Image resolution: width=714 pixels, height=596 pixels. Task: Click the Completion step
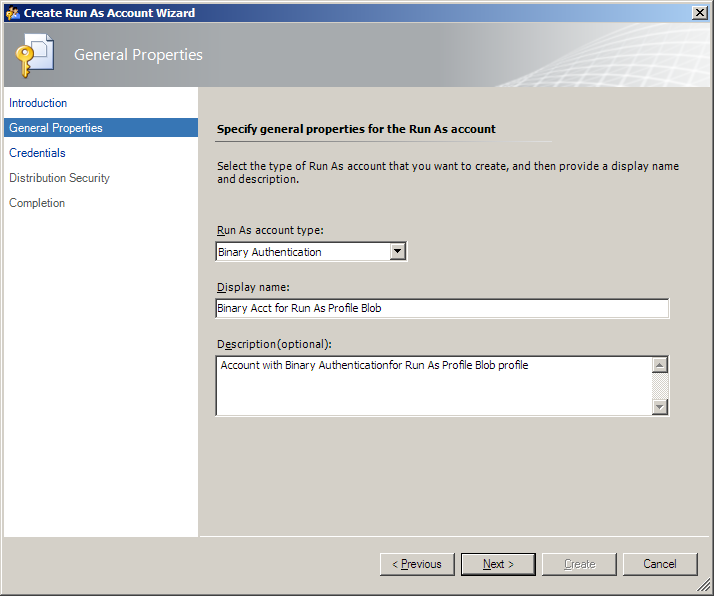37,203
